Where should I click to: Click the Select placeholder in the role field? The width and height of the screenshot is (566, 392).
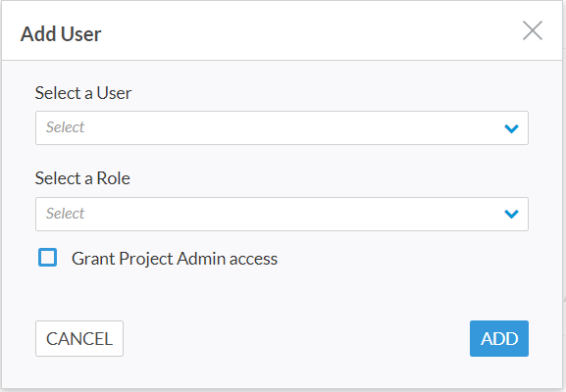65,214
